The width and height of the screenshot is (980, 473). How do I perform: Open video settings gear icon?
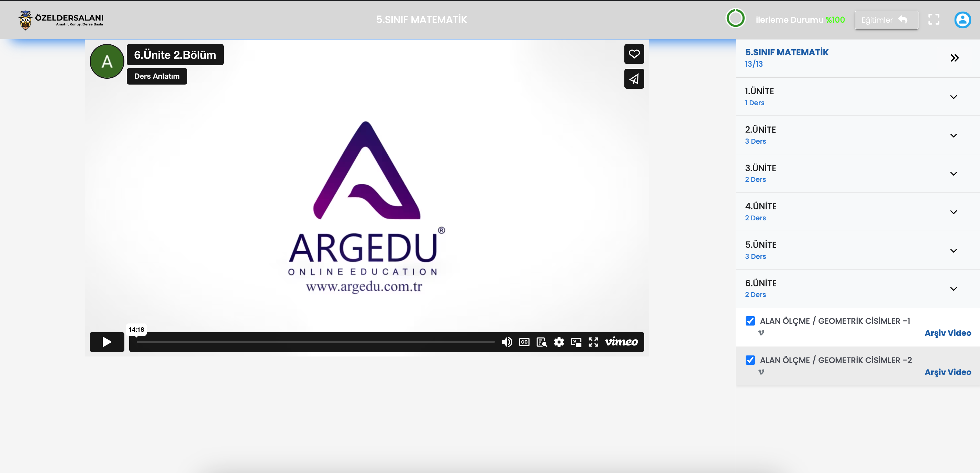pos(558,342)
